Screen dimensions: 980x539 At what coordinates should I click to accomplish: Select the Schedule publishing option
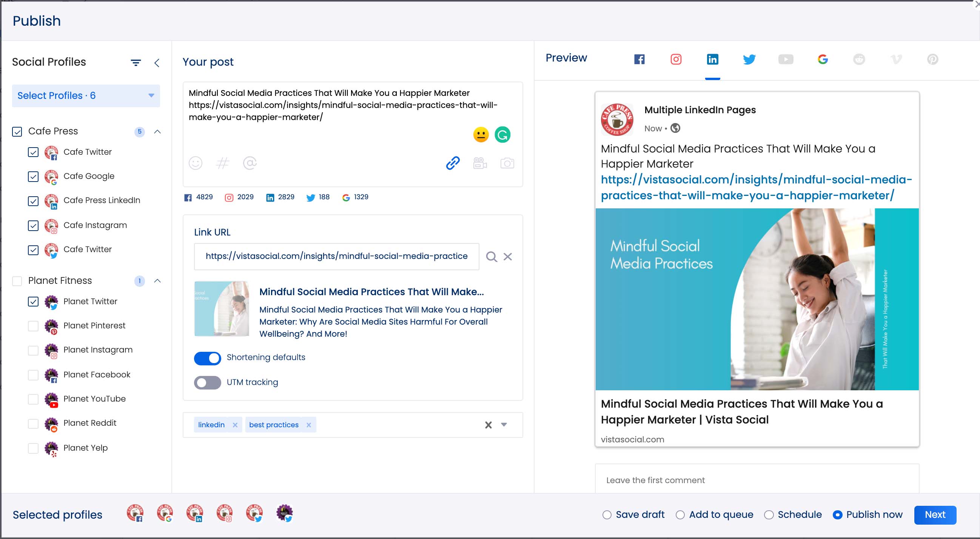coord(769,515)
